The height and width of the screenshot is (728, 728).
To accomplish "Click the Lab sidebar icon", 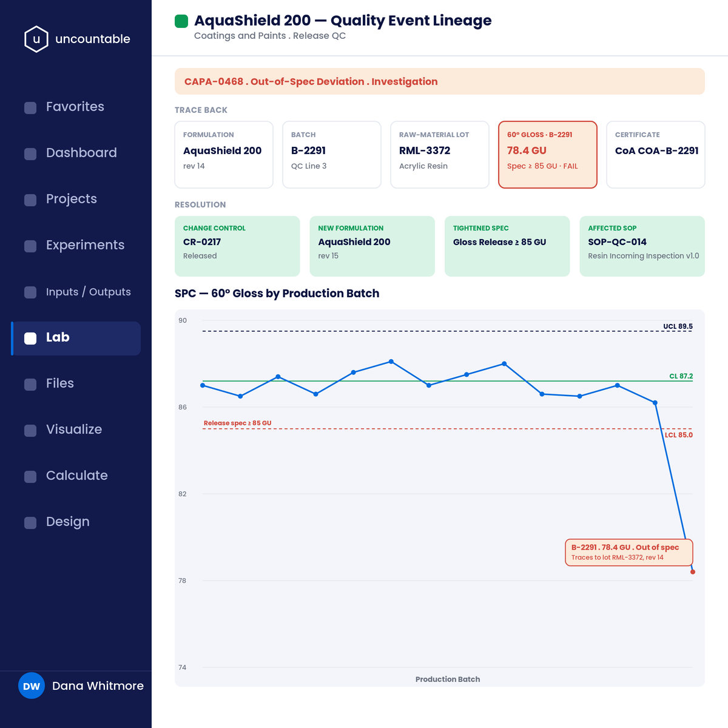I will coord(30,339).
